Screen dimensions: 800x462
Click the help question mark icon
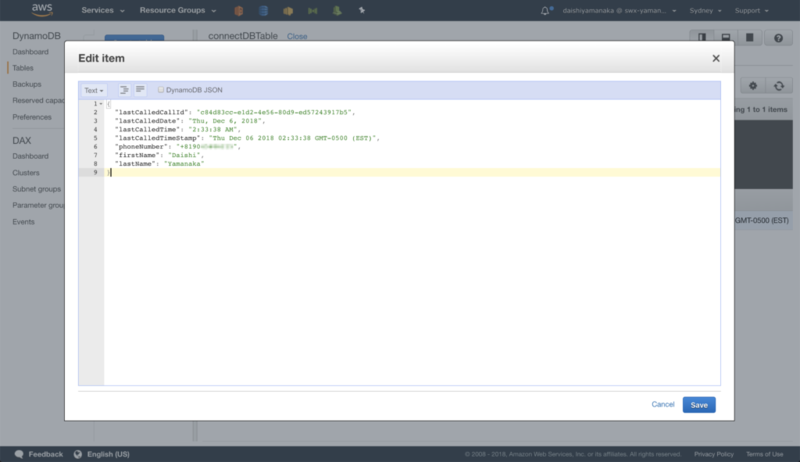778,38
